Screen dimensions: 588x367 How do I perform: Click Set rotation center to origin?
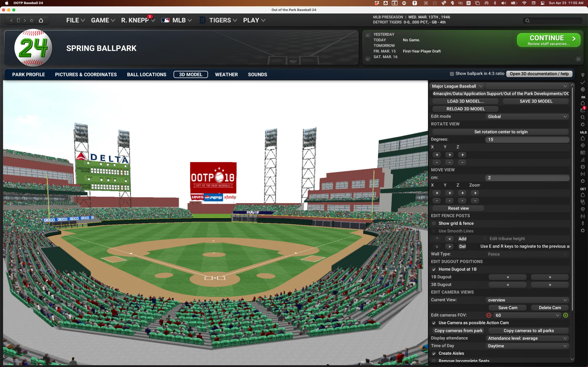[501, 132]
